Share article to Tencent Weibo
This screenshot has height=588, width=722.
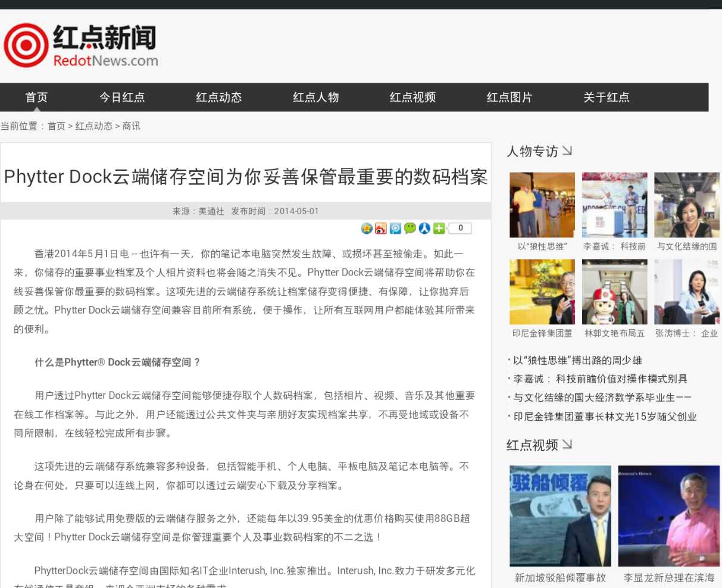click(x=395, y=228)
